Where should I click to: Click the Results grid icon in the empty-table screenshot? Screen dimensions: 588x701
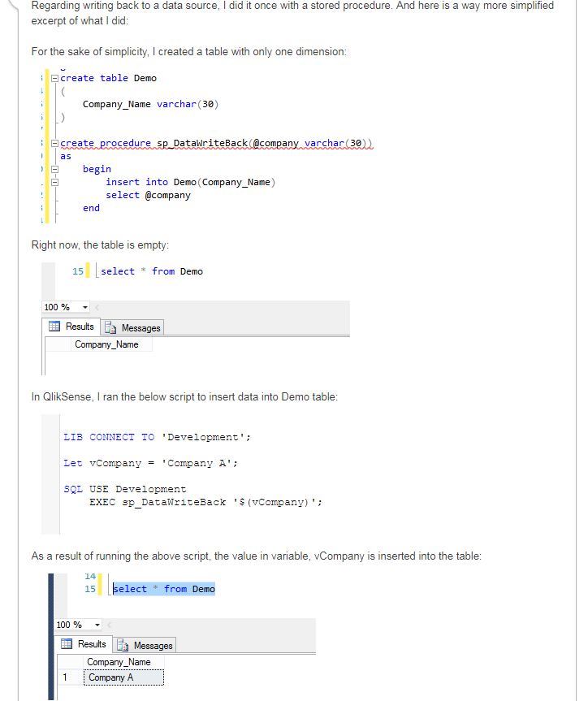pos(54,327)
